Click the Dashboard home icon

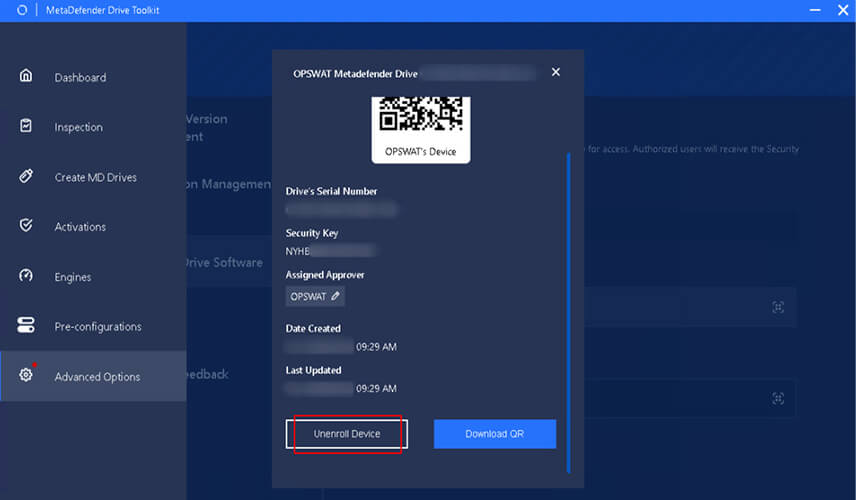pyautogui.click(x=26, y=75)
